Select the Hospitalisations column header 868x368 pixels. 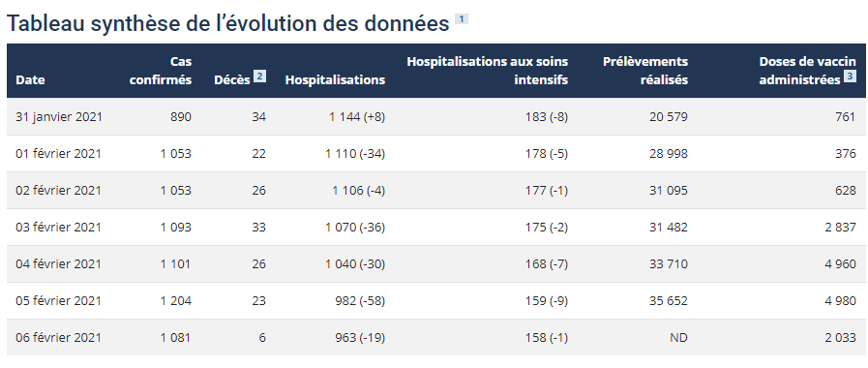[x=335, y=79]
